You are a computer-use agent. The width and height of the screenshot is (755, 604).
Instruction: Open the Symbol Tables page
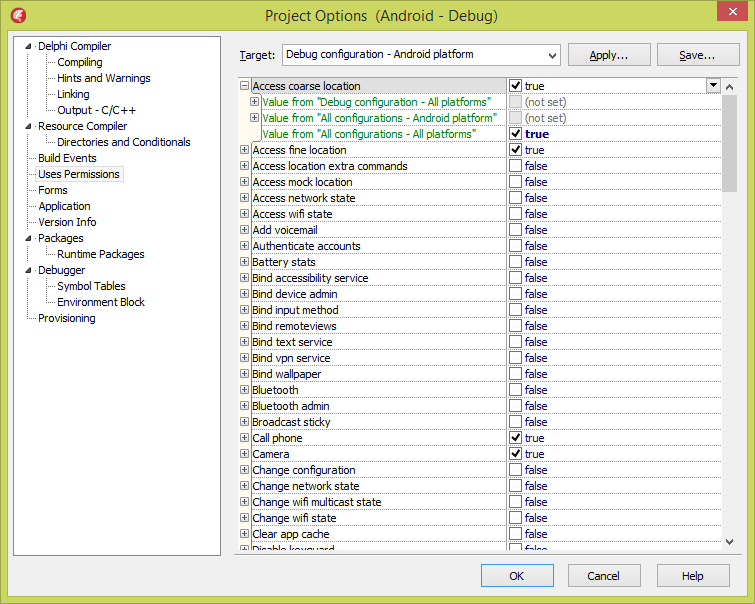click(x=91, y=286)
